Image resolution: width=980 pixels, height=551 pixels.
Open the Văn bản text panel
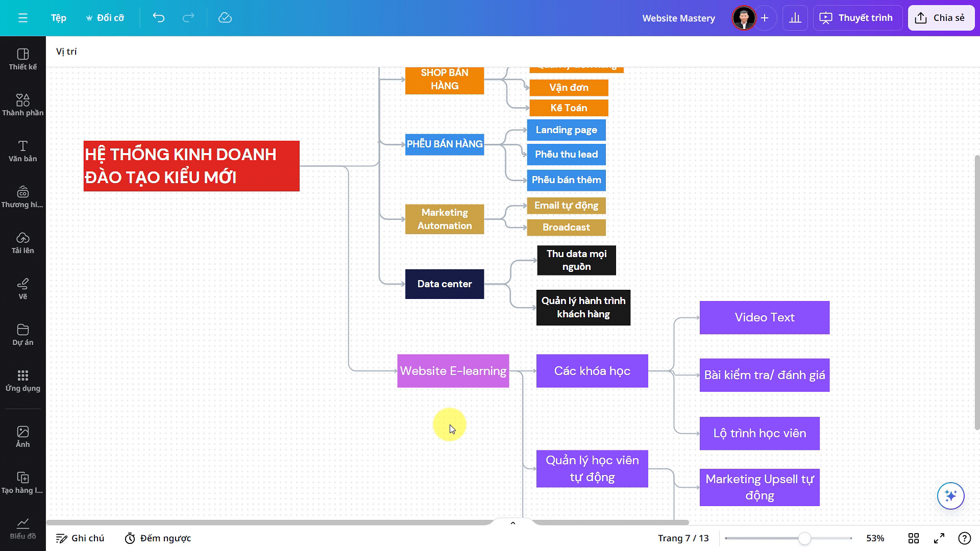(23, 151)
